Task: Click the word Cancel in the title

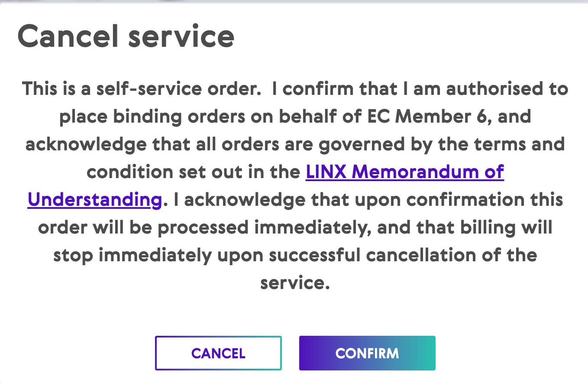Action: pos(68,36)
